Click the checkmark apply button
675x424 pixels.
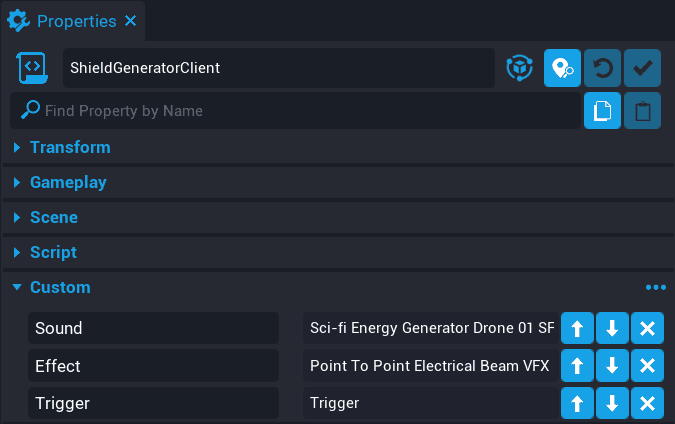tap(642, 68)
